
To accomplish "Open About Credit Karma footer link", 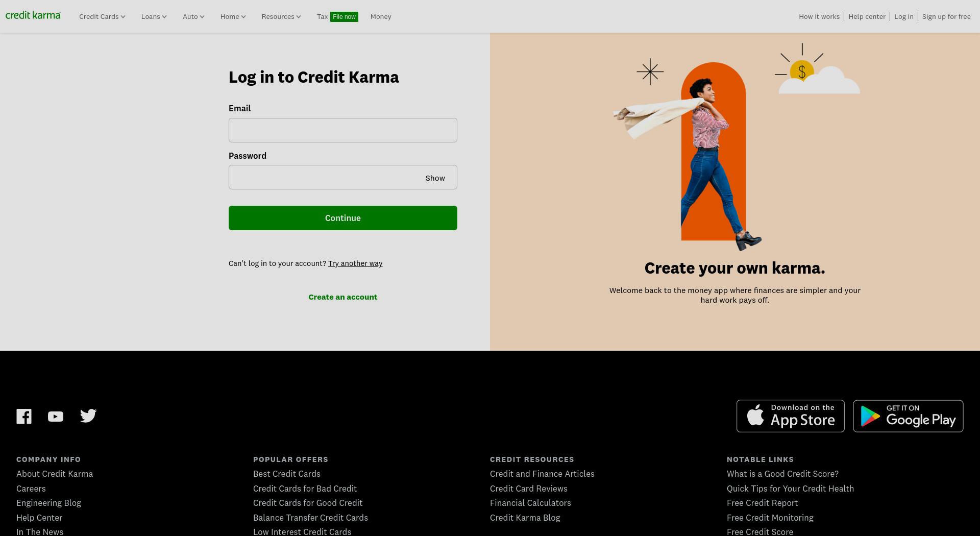I will pyautogui.click(x=55, y=474).
